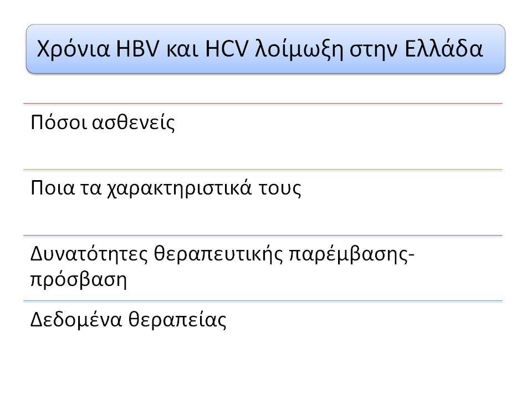Click the word "παρέμβασης-"
The width and height of the screenshot is (532, 399).
click(x=351, y=254)
